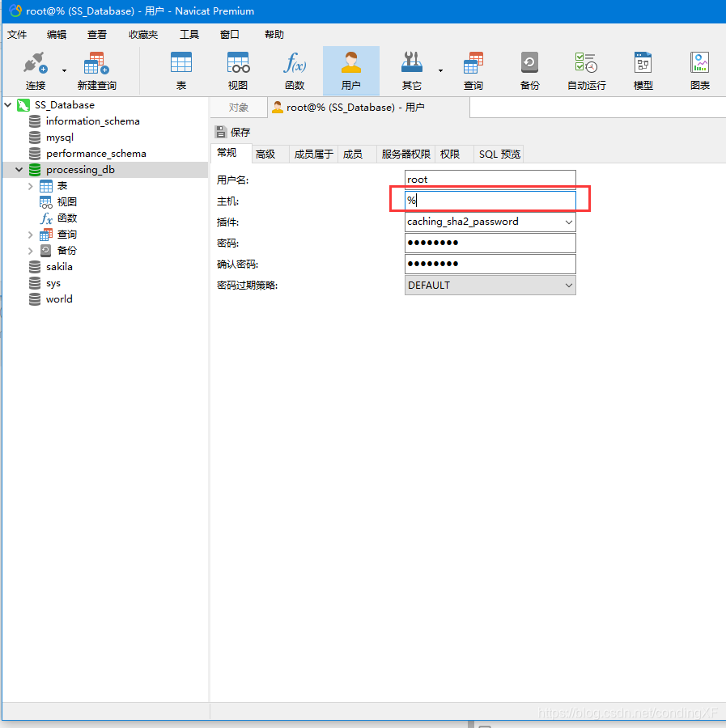Open the 查看 menu
The height and width of the screenshot is (728, 726).
coord(97,34)
